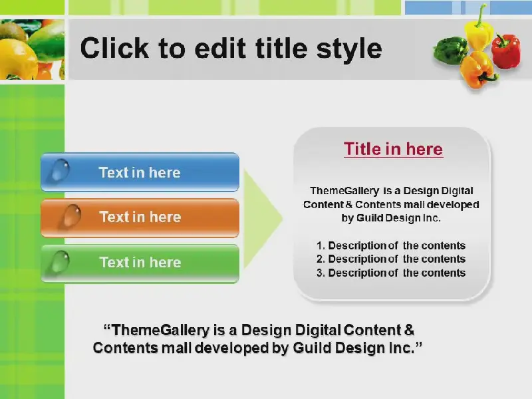The image size is (532, 399).
Task: Select the quoted ThemeGallery text at the bottom
Action: (258, 339)
